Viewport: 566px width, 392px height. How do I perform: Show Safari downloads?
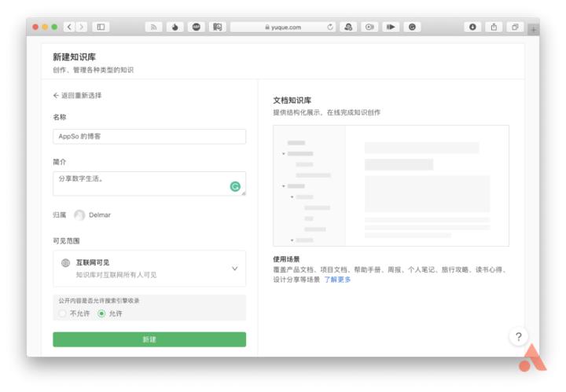pyautogui.click(x=472, y=27)
